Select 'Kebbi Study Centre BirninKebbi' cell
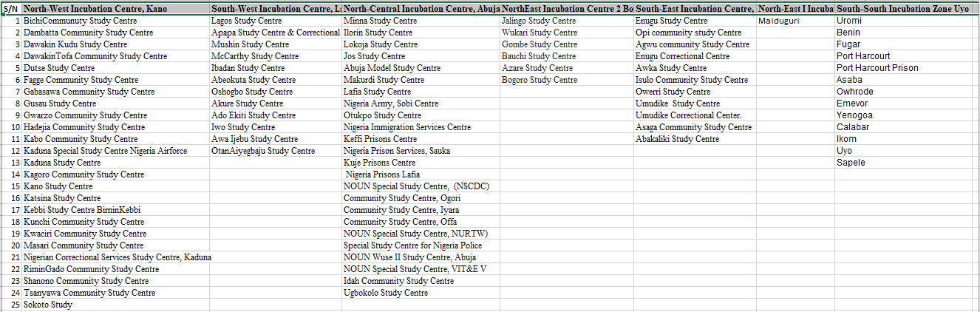The image size is (980, 312). click(115, 210)
